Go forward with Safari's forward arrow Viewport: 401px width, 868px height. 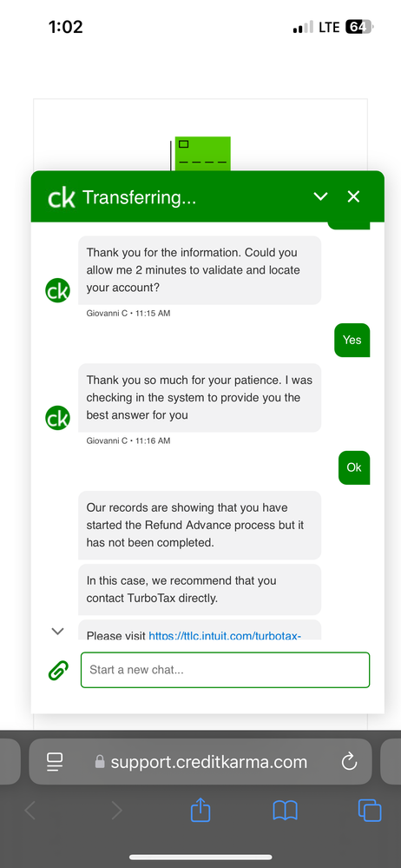pyautogui.click(x=116, y=811)
